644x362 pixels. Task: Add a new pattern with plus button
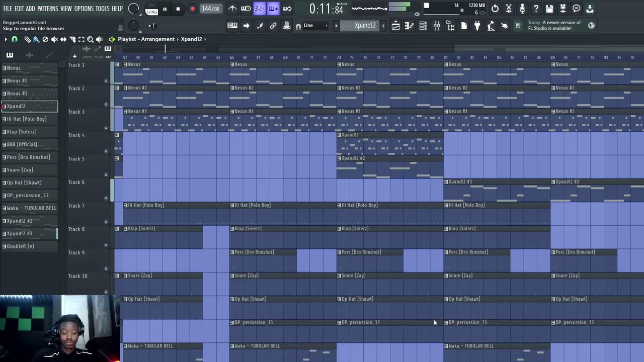click(x=383, y=26)
